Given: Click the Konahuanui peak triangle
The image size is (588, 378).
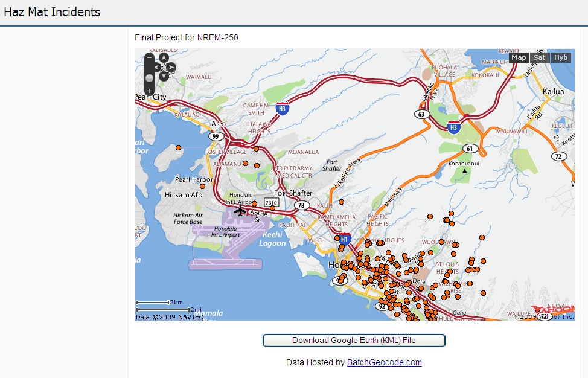Looking at the screenshot, I should click(465, 171).
